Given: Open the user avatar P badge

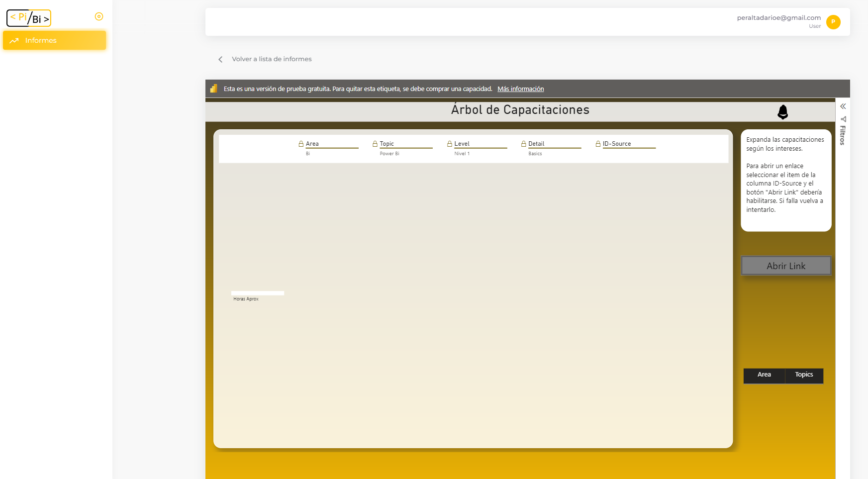Looking at the screenshot, I should coord(833,22).
